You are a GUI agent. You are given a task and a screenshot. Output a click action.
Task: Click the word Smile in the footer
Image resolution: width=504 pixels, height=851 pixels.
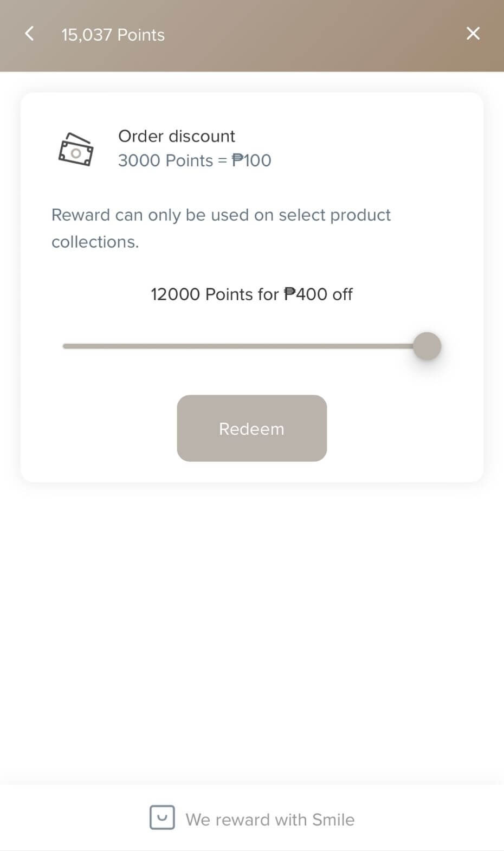click(333, 820)
